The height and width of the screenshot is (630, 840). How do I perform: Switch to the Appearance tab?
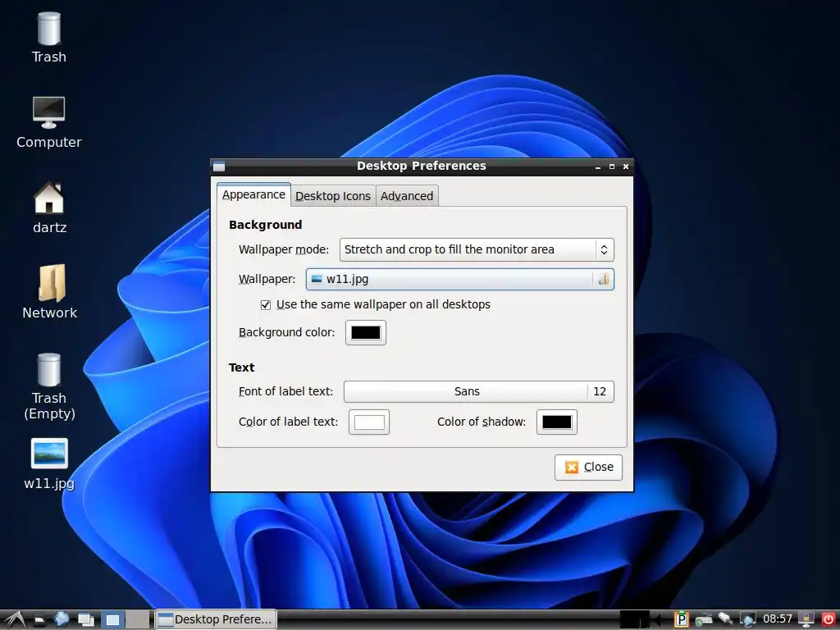pyautogui.click(x=254, y=194)
